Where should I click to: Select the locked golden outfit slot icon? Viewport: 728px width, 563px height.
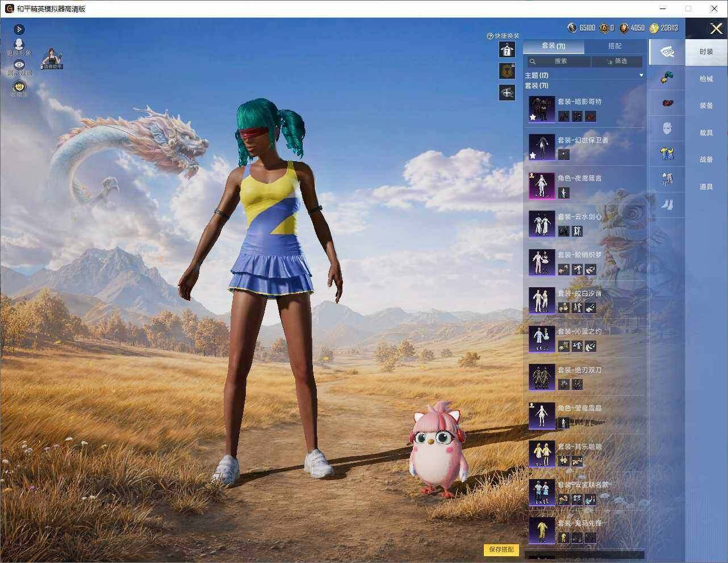pyautogui.click(x=507, y=71)
